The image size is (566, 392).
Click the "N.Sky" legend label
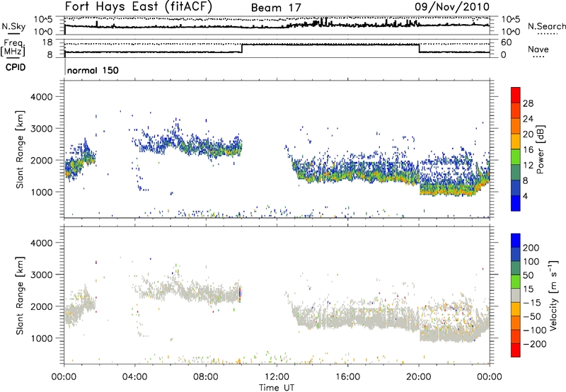coord(13,26)
